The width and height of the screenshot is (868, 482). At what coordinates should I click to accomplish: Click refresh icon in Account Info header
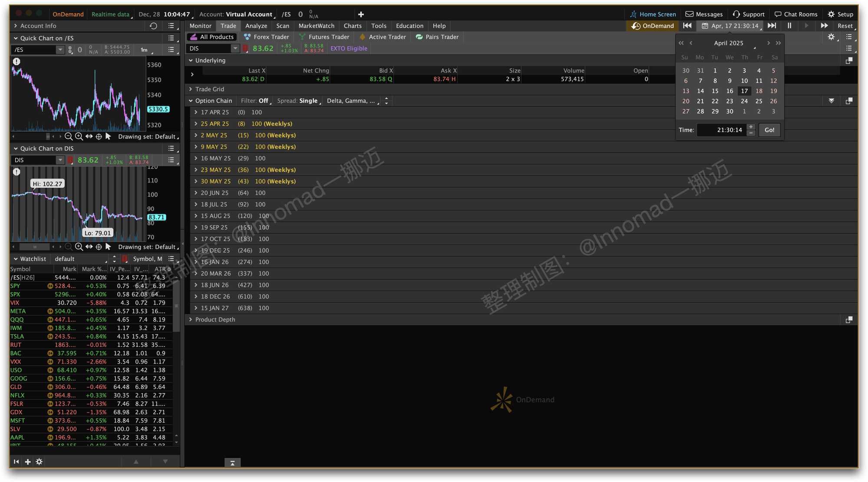click(153, 26)
